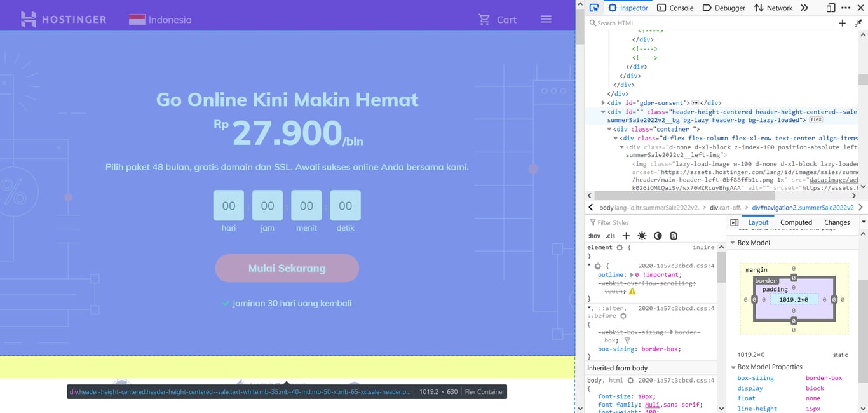Open the responsive design mode icon
The height and width of the screenshot is (413, 868).
pyautogui.click(x=831, y=8)
